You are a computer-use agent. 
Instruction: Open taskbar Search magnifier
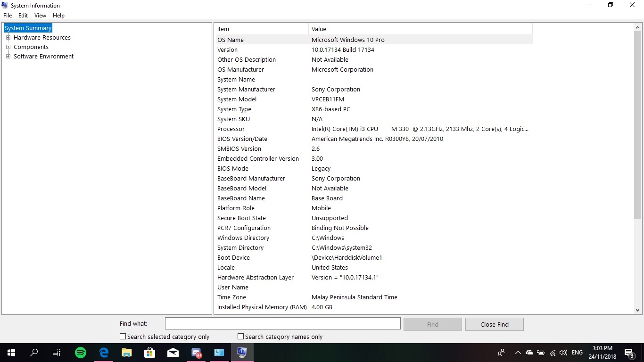34,353
